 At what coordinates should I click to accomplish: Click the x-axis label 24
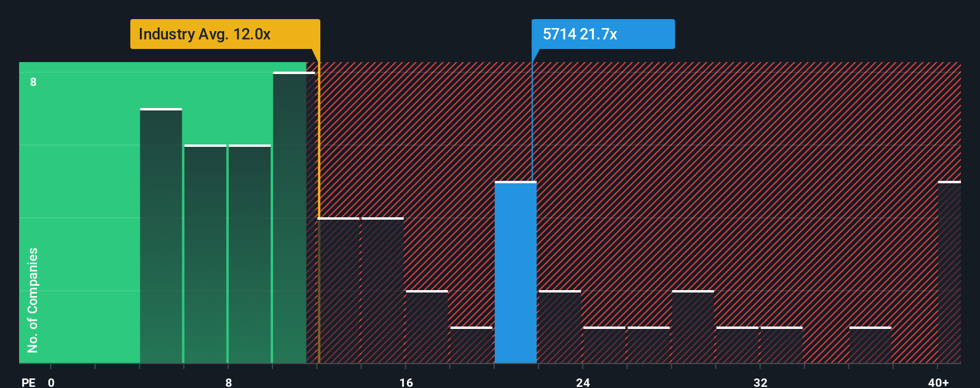pyautogui.click(x=583, y=382)
